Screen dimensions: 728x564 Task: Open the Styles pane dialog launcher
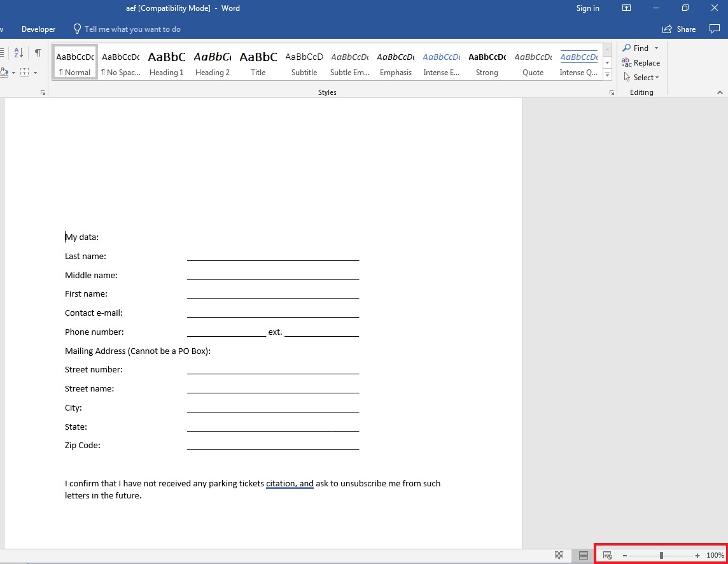pyautogui.click(x=612, y=93)
